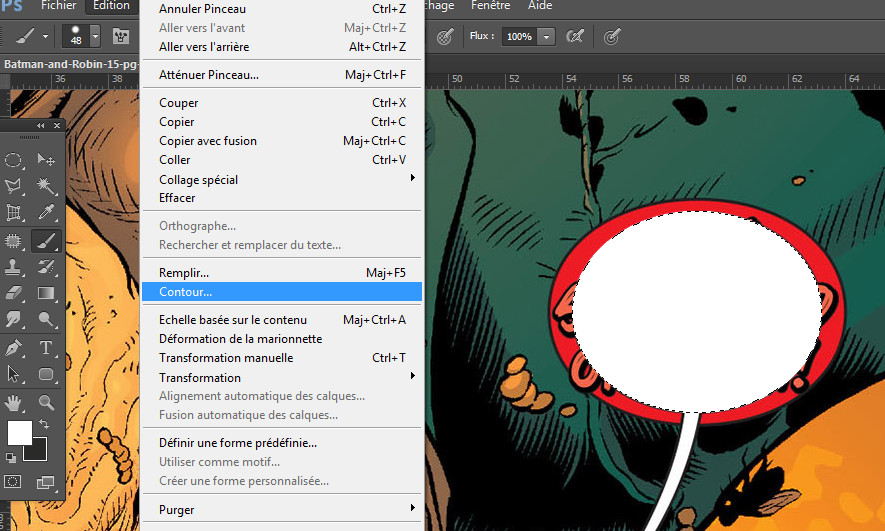The height and width of the screenshot is (531, 885).
Task: Choose Copier avec fusion
Action: (x=282, y=141)
